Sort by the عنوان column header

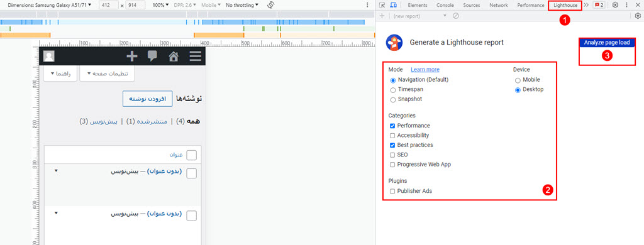pos(176,155)
